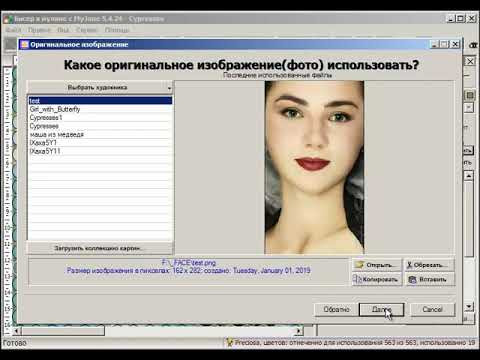This screenshot has height=360, width=480.
Task: Open the 'Файл' menu in the main window
Action: 14,30
